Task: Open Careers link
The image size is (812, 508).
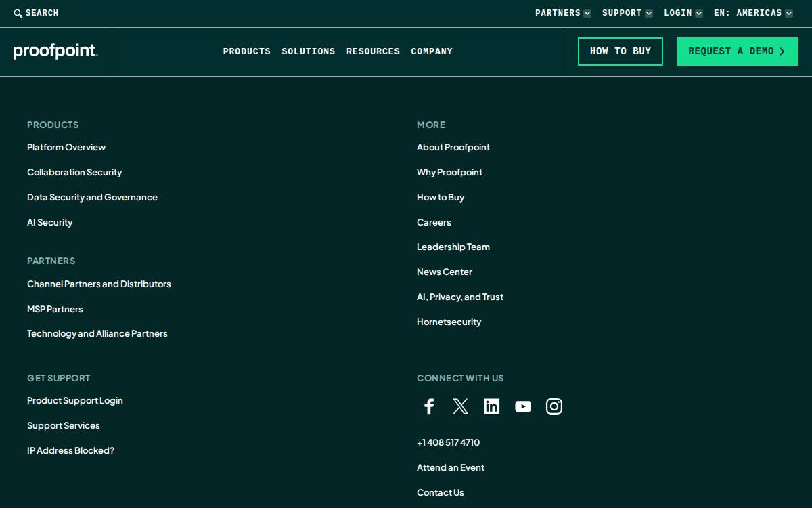Action: coord(434,222)
